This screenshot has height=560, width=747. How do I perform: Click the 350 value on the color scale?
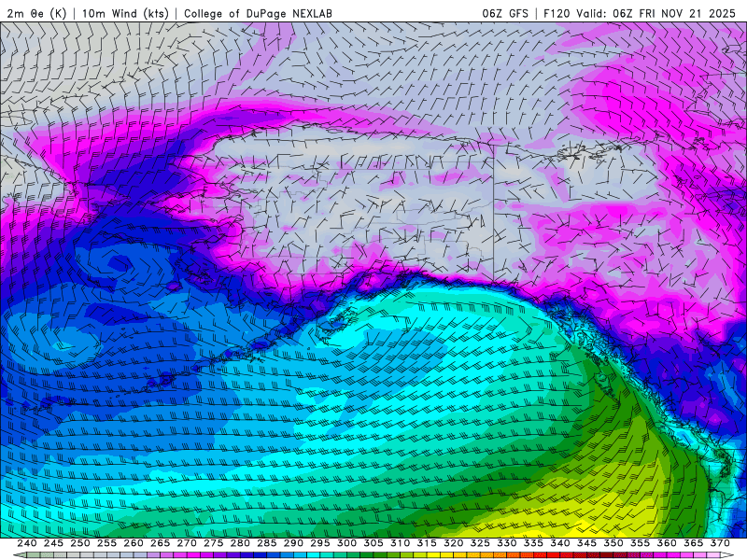pyautogui.click(x=613, y=543)
